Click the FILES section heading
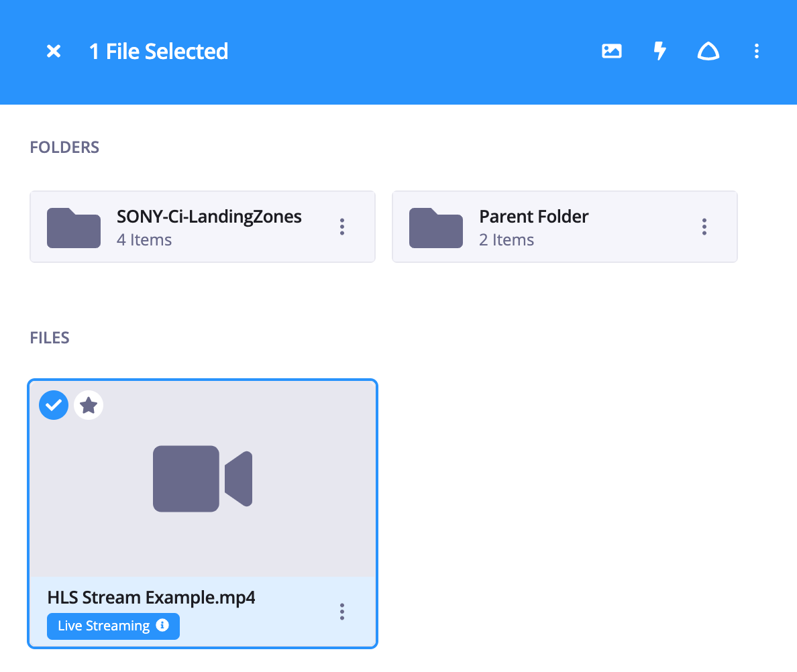797x672 pixels. (49, 338)
